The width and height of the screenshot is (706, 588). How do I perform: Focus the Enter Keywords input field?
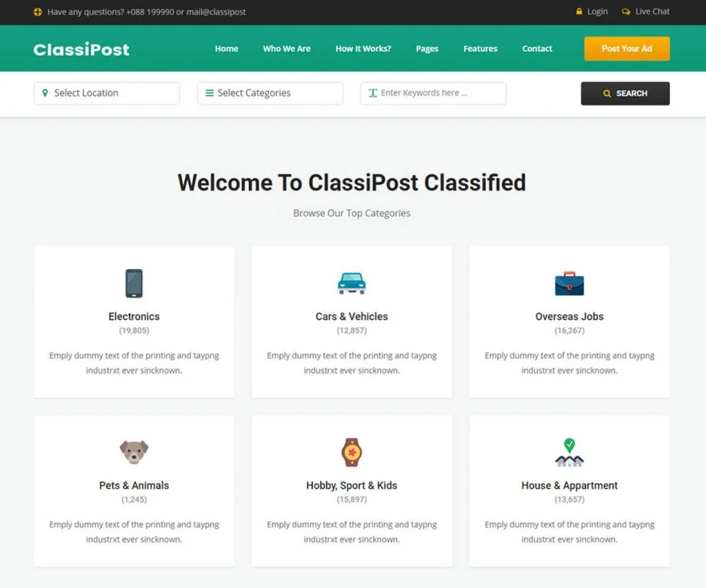433,93
